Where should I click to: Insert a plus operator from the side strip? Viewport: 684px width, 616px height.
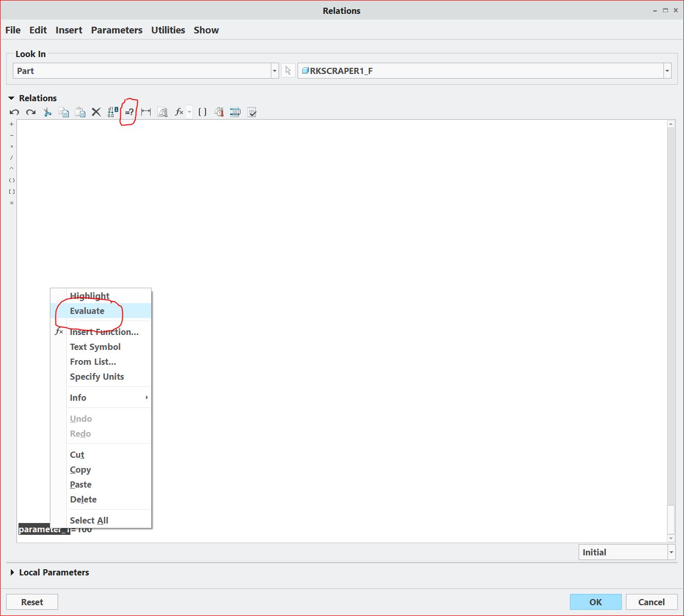point(11,124)
